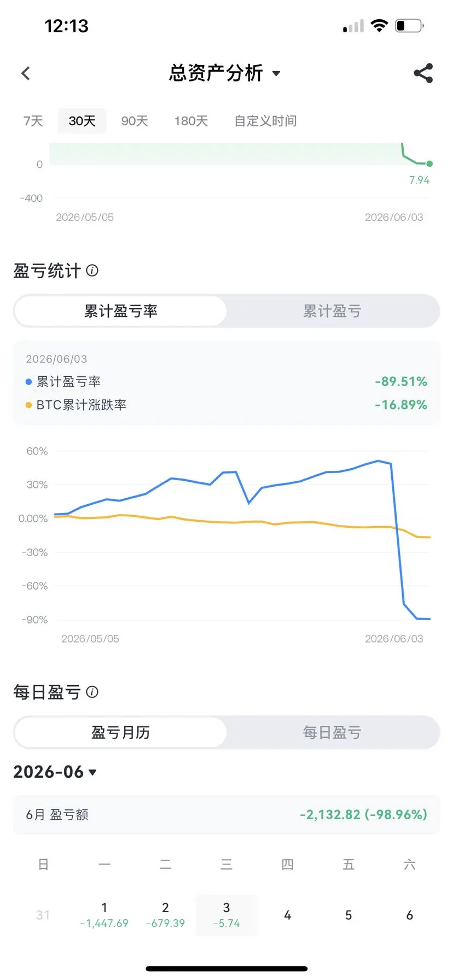Tap info icon beside 每日盈亏
Image resolution: width=453 pixels, height=980 pixels.
92,692
